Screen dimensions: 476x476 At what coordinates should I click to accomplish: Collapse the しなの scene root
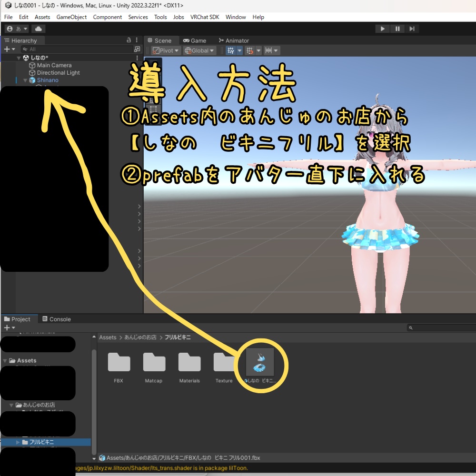(x=19, y=58)
